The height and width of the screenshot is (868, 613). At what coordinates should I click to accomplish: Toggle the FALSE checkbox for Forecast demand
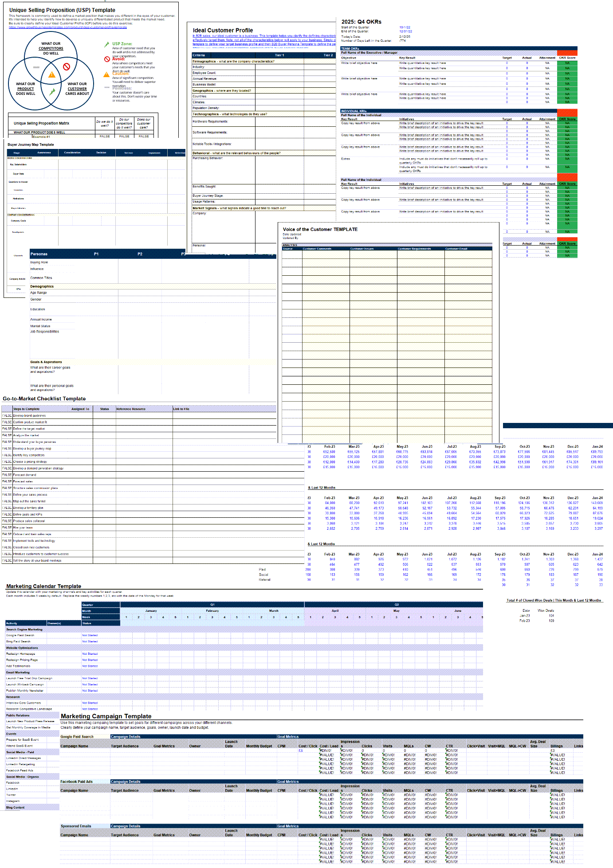(7, 475)
